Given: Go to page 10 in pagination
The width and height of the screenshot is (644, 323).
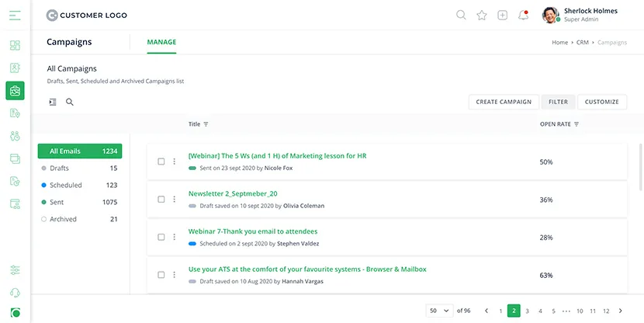Looking at the screenshot, I should click(x=580, y=311).
